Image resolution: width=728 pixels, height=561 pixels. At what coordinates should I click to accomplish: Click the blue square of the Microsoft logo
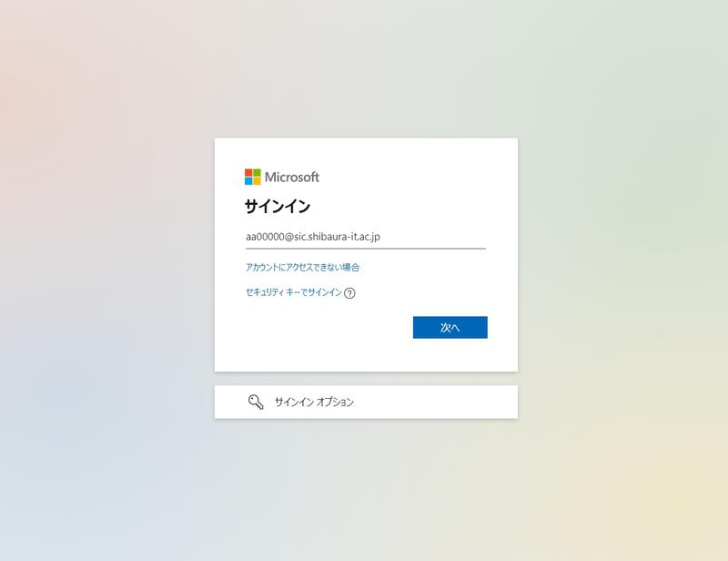click(x=248, y=181)
